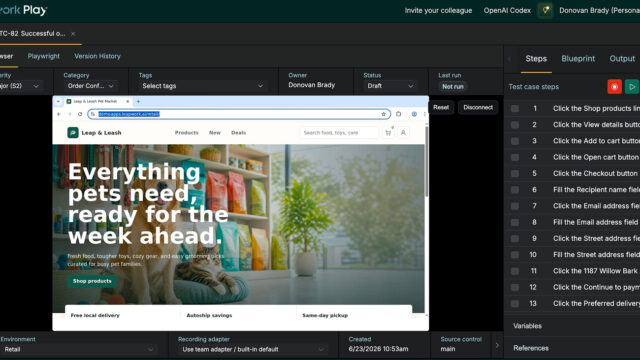640x360 pixels.
Task: Click the lightbulb icon beside OpenAI Codex
Action: coord(545,10)
